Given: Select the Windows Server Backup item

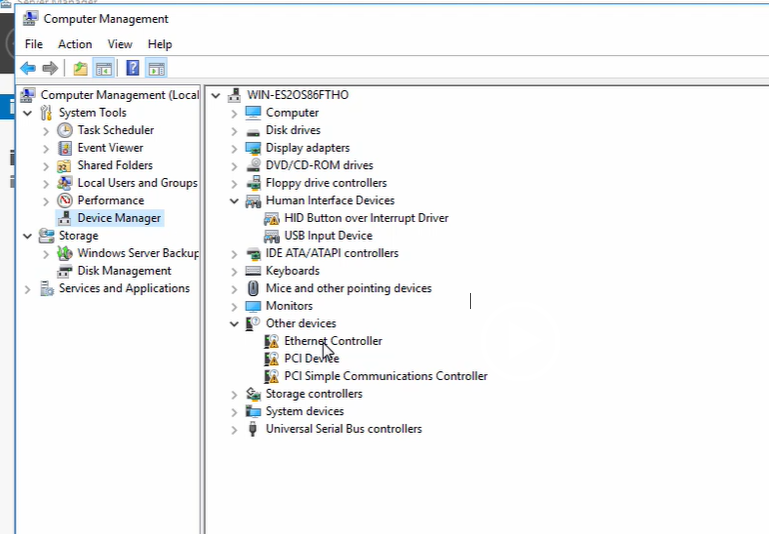Looking at the screenshot, I should [138, 253].
